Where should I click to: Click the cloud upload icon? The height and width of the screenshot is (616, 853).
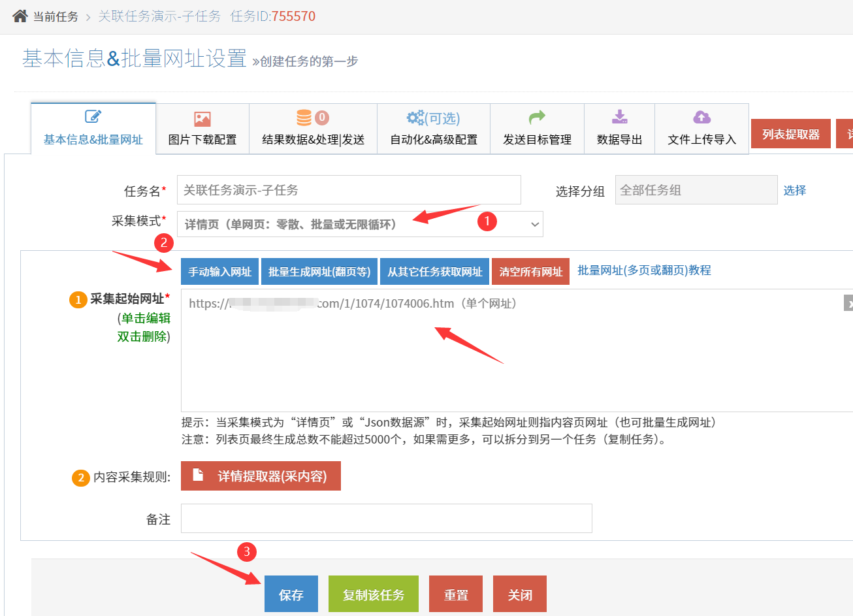(701, 118)
